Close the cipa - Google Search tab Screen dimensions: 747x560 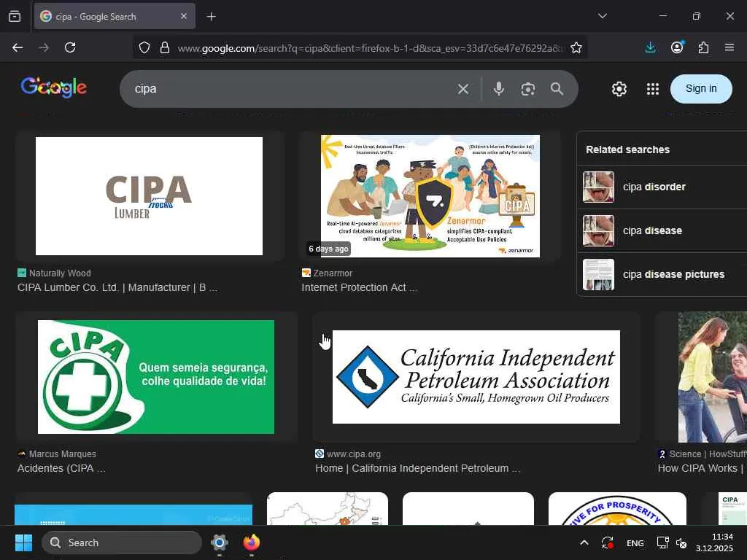(184, 16)
